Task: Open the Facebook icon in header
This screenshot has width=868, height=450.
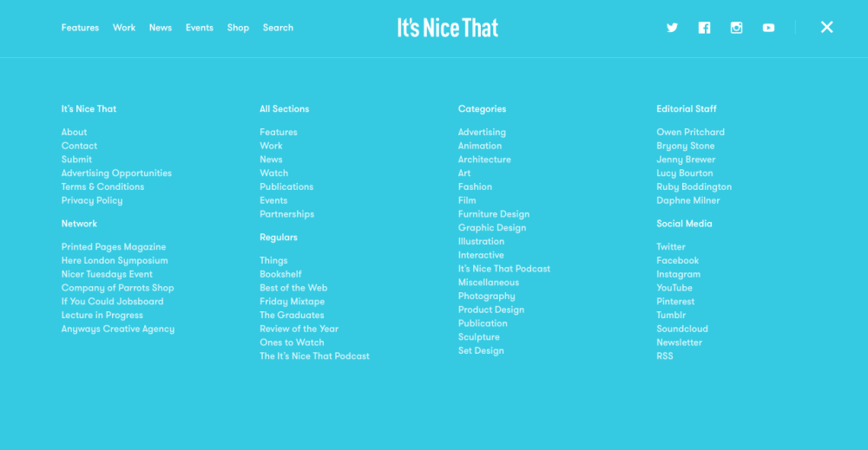Action: [704, 28]
